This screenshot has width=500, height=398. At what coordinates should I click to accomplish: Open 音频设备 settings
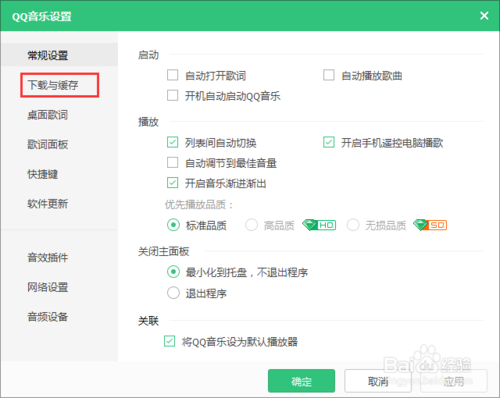48,317
